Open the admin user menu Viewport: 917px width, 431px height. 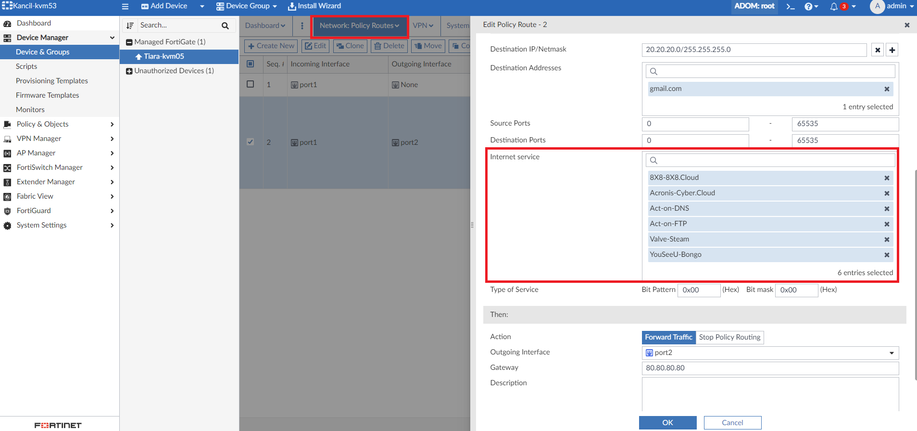coord(891,6)
